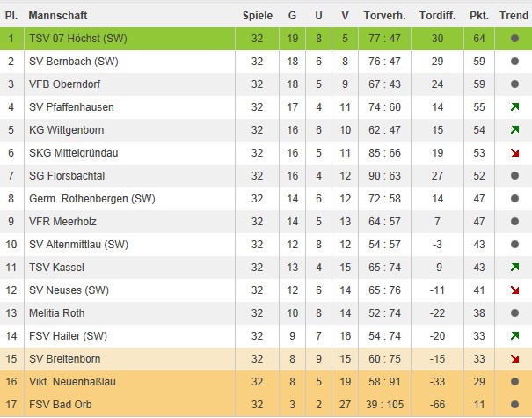Click the red down arrow for SKG Mittelgründau

514,153
